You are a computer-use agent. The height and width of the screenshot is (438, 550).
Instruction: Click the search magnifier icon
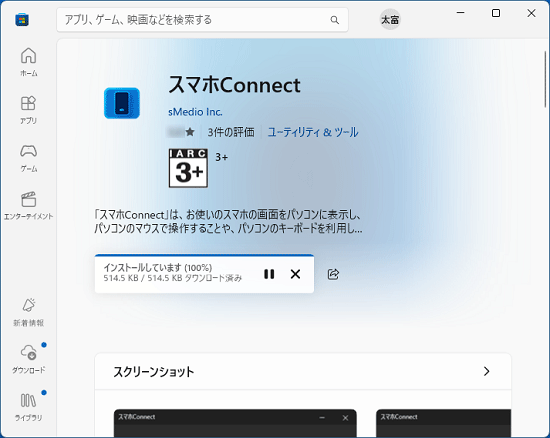(x=335, y=20)
